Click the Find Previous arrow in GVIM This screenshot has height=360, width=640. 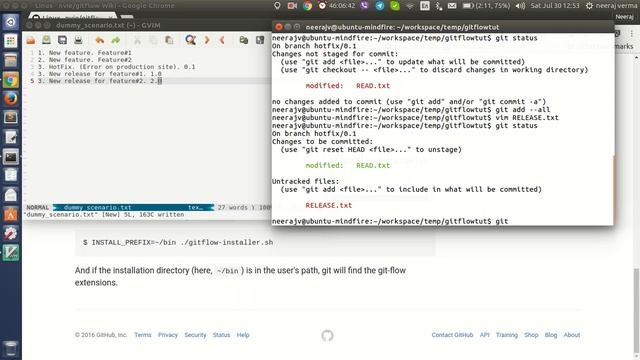coord(222,40)
